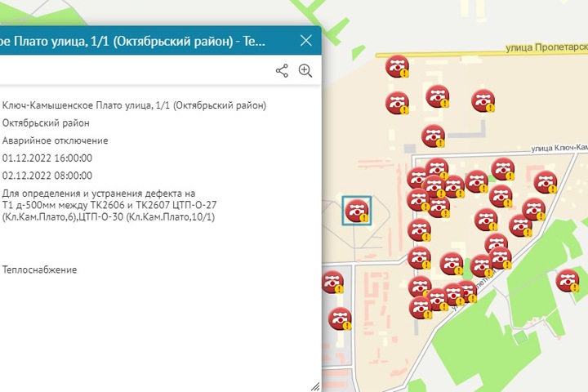Screen dimensions: 588x392
Task: Click the defect description mentioning ТК2606
Action: point(109,205)
